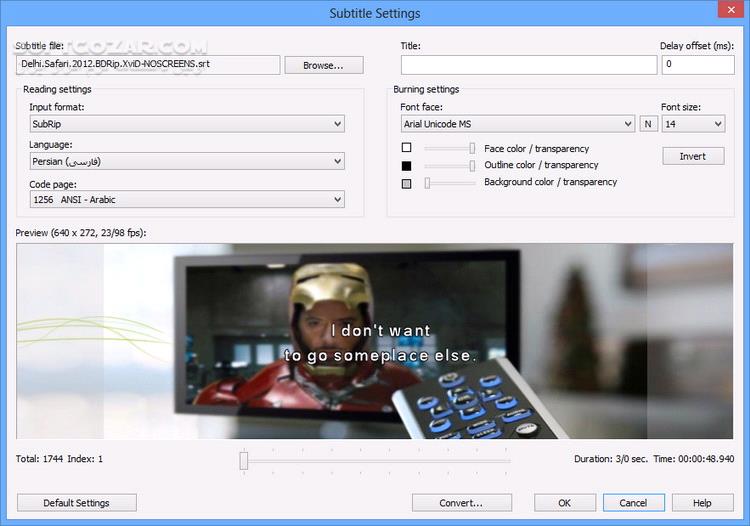The width and height of the screenshot is (750, 526).
Task: Click the Face transparency slider handle
Action: point(472,148)
